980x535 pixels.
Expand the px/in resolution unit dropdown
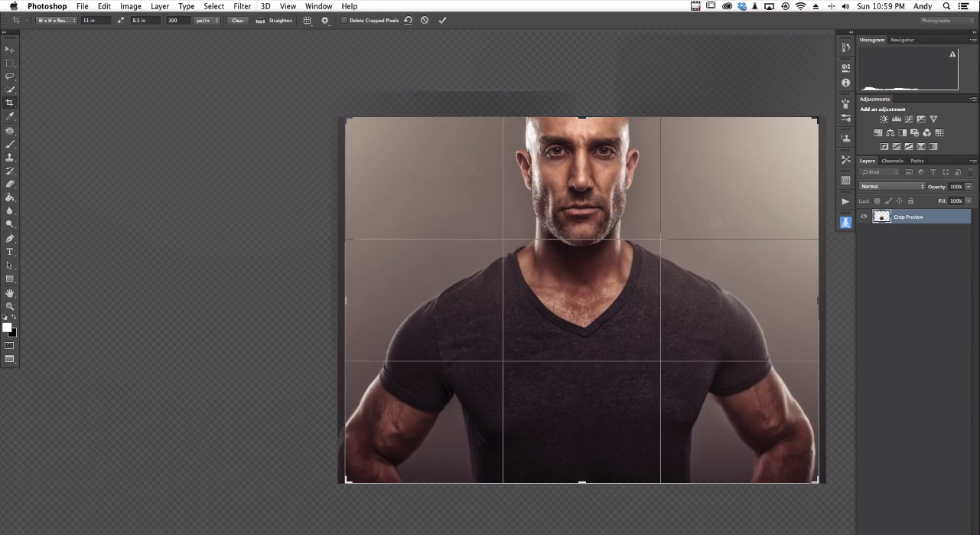207,21
